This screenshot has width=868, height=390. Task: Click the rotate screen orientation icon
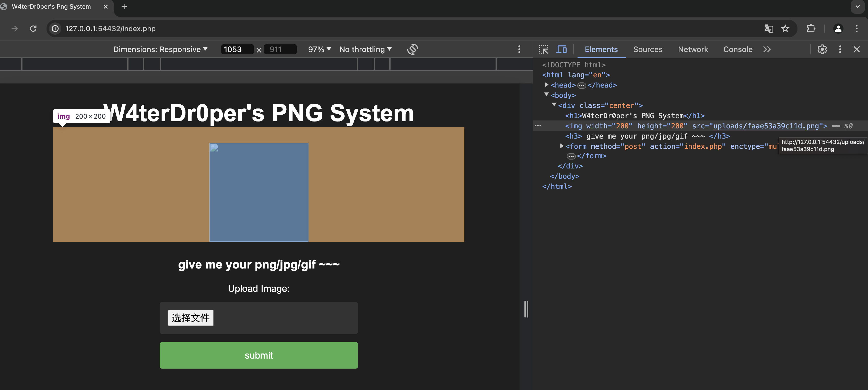click(413, 49)
